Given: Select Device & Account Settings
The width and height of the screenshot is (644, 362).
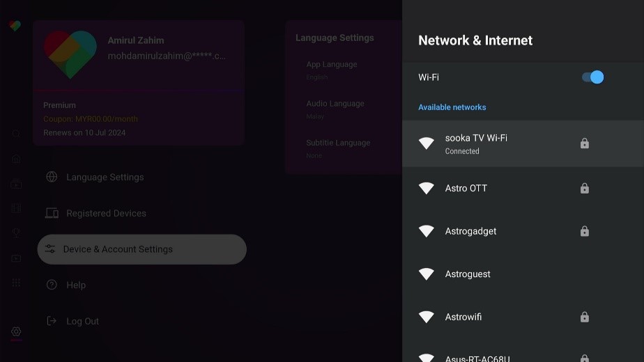Looking at the screenshot, I should [141, 249].
